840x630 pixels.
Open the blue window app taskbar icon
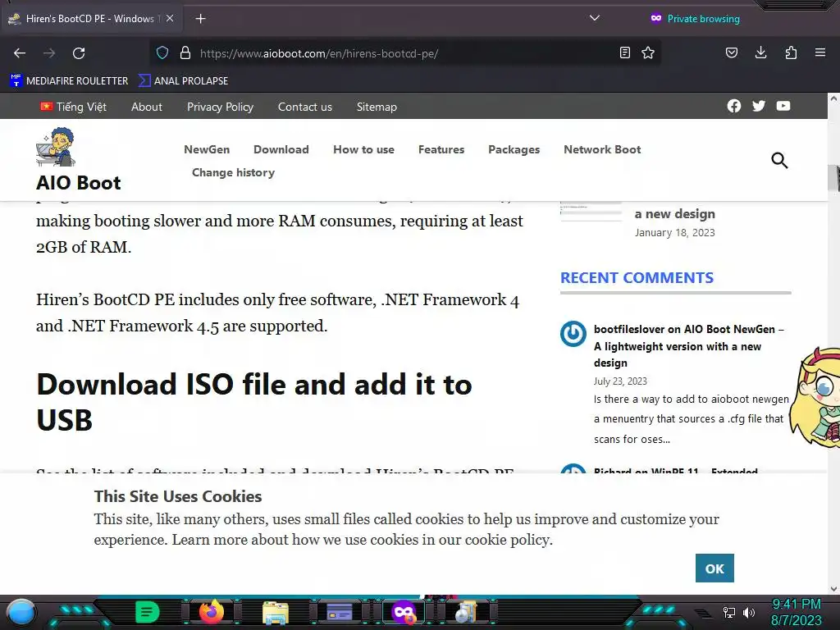(340, 612)
